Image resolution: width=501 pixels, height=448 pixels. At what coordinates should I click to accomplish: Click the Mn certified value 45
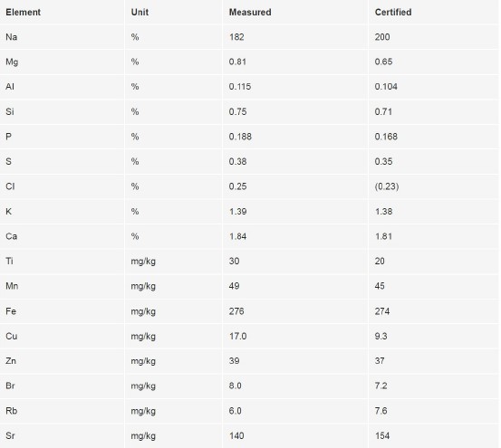(380, 286)
